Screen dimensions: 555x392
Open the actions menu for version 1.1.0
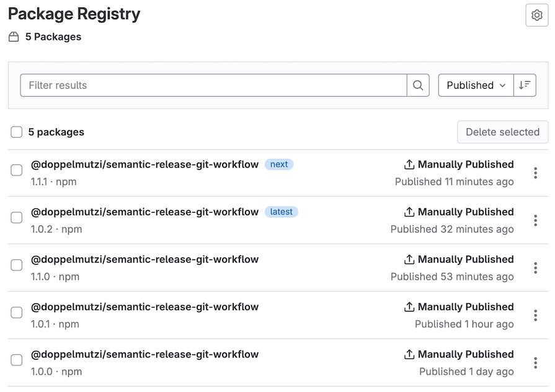[535, 267]
